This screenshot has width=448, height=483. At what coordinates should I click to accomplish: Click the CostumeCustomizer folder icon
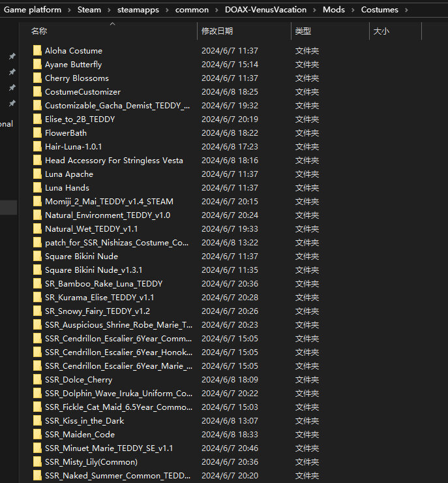(x=37, y=92)
